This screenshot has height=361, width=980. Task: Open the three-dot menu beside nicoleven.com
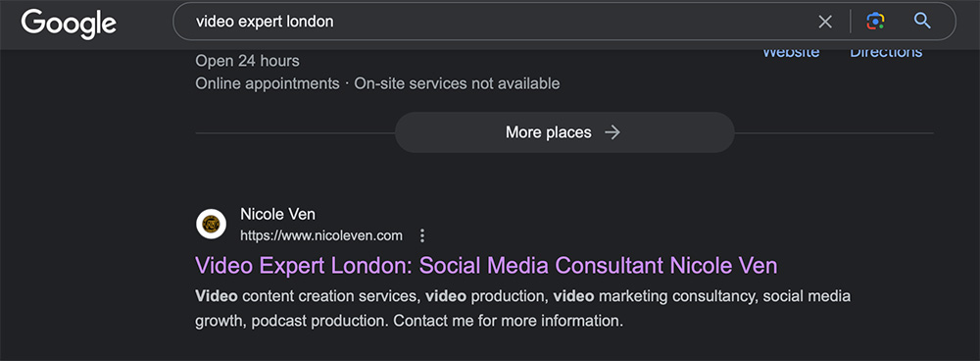(422, 235)
